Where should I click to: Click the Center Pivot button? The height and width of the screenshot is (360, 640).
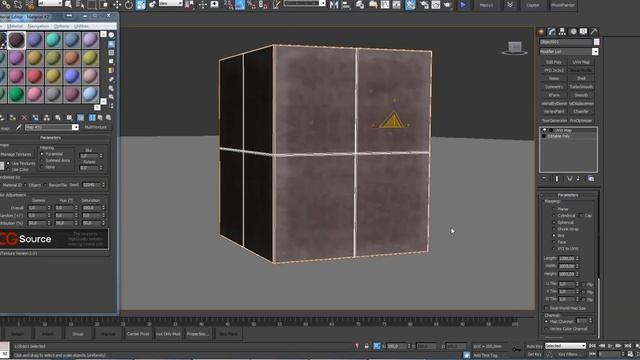tap(138, 334)
